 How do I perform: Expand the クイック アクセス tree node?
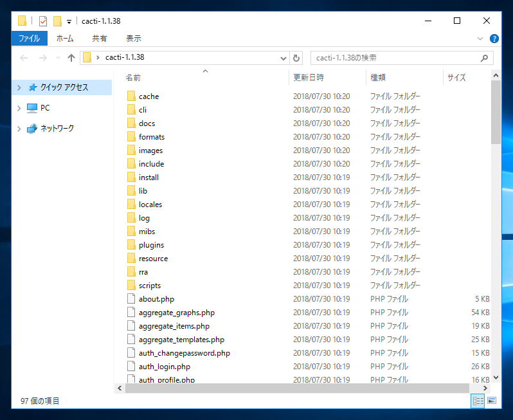coord(19,87)
